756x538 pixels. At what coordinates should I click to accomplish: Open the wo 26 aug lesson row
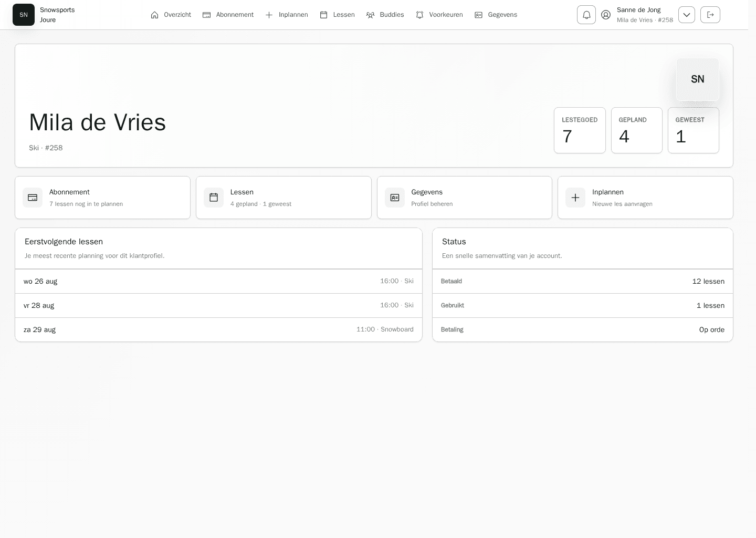pyautogui.click(x=218, y=281)
